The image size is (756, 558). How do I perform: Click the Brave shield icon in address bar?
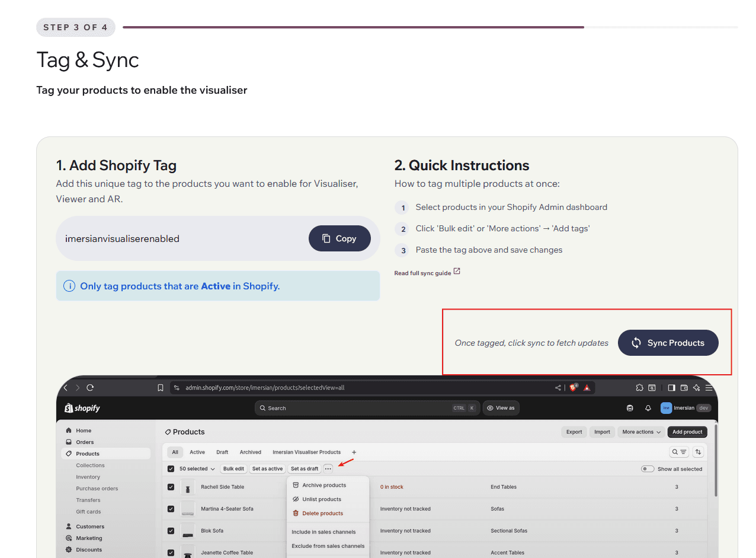(x=574, y=387)
